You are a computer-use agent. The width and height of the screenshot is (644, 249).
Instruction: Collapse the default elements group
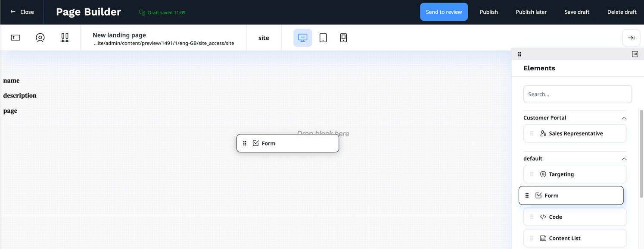pyautogui.click(x=624, y=159)
